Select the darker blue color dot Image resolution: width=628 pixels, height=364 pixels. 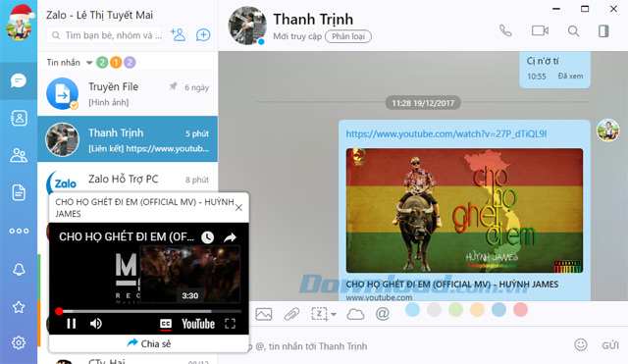click(x=499, y=309)
